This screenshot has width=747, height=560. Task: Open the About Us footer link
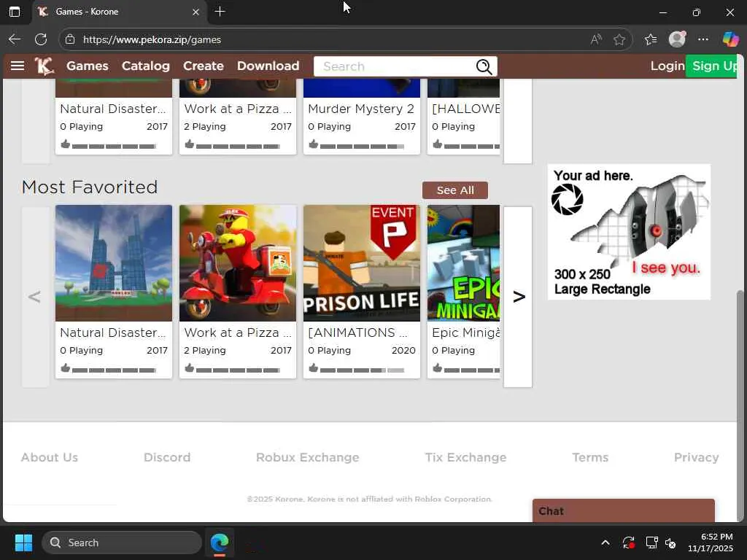(50, 457)
